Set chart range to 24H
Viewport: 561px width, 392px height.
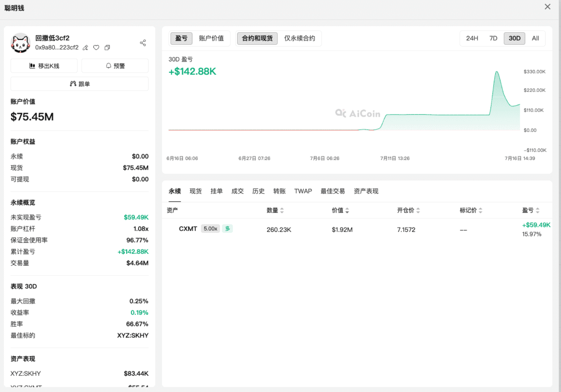pos(472,38)
